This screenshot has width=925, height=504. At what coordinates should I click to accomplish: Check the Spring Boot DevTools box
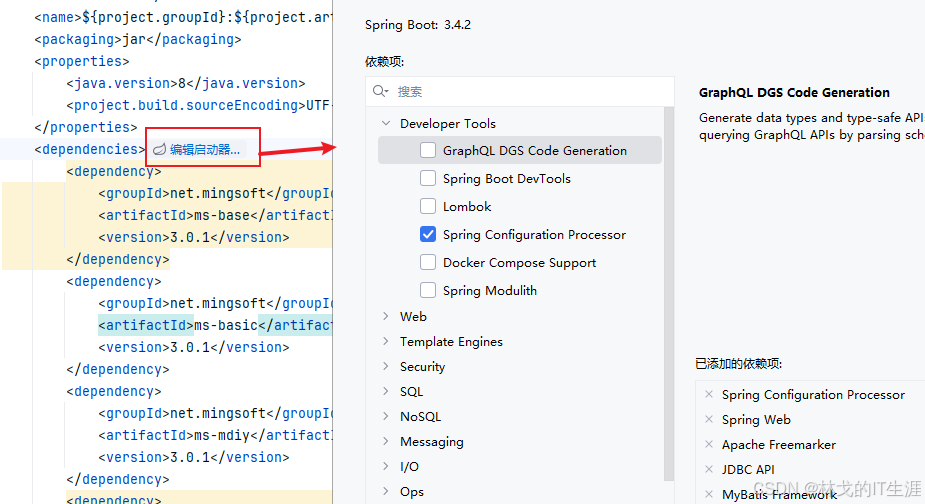tap(428, 178)
